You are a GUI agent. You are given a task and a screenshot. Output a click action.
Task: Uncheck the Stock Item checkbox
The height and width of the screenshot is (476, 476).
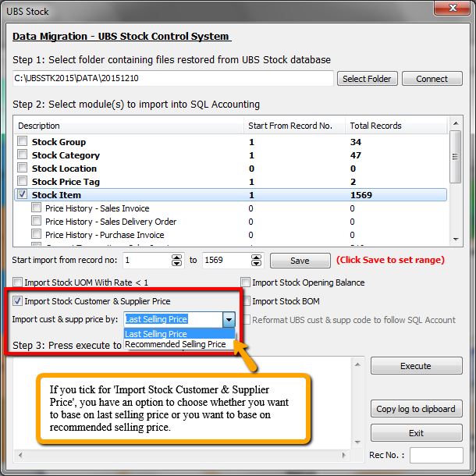click(x=23, y=195)
